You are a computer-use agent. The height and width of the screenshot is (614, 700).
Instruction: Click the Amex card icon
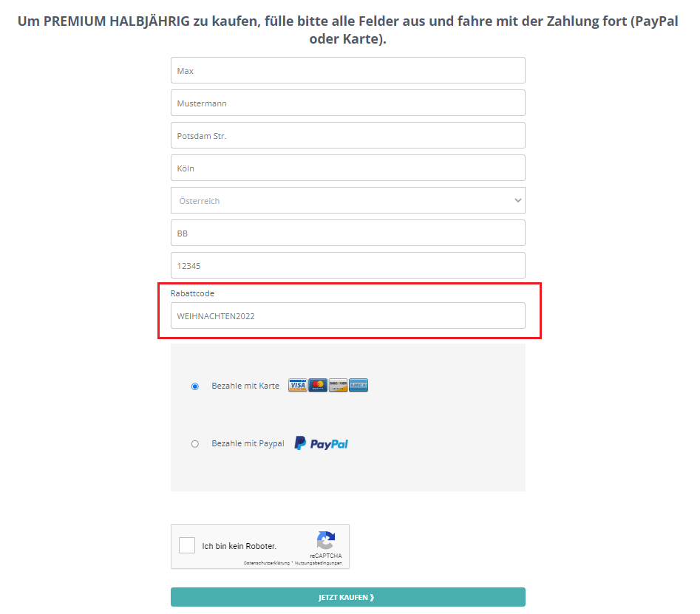click(359, 385)
